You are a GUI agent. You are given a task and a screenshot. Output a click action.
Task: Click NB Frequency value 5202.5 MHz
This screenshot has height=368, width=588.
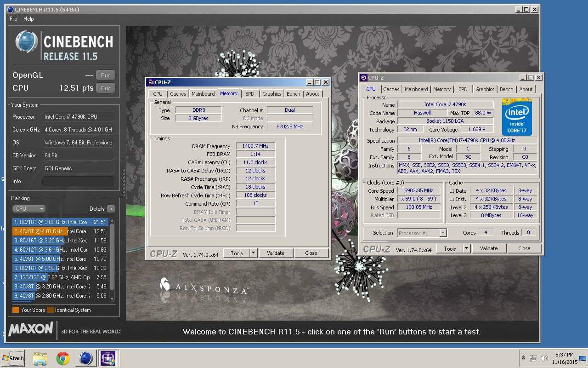coord(289,126)
